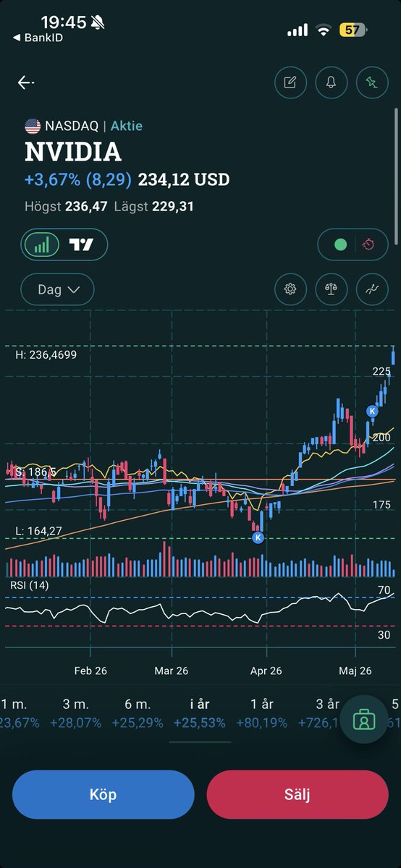
Task: Go back using the arrow icon
Action: (x=26, y=82)
